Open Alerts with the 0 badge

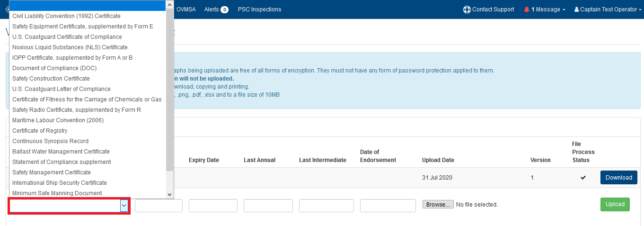[216, 9]
